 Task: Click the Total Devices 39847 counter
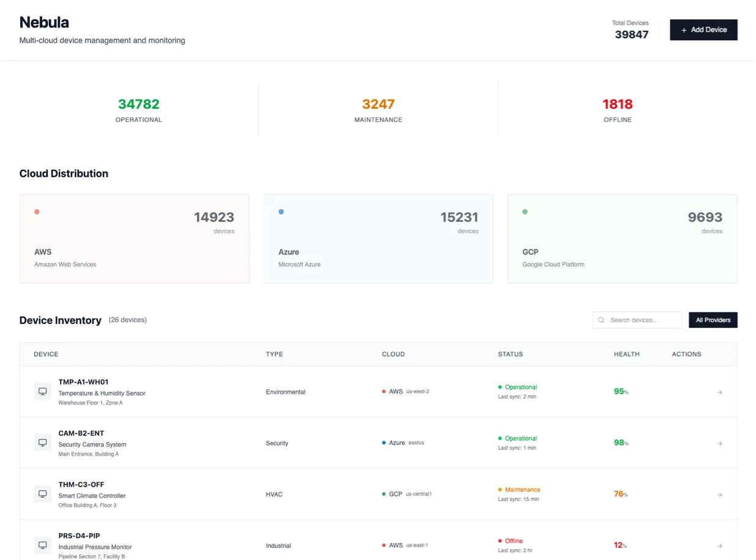tap(631, 30)
